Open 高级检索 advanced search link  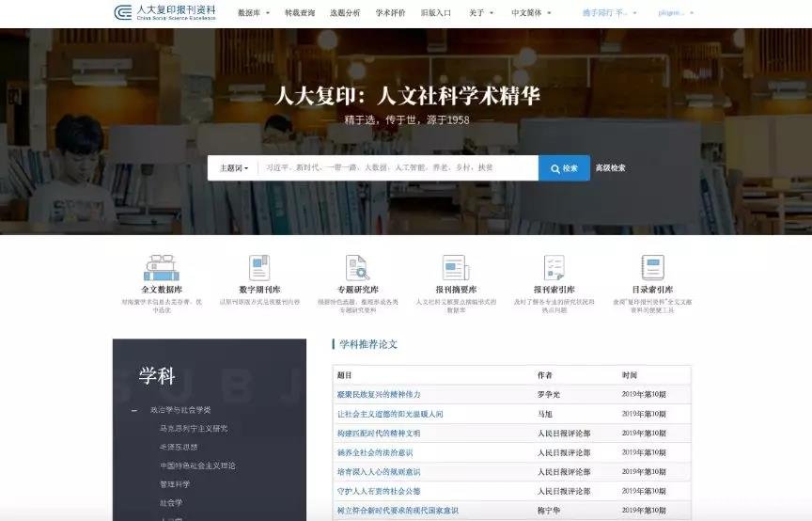point(611,168)
